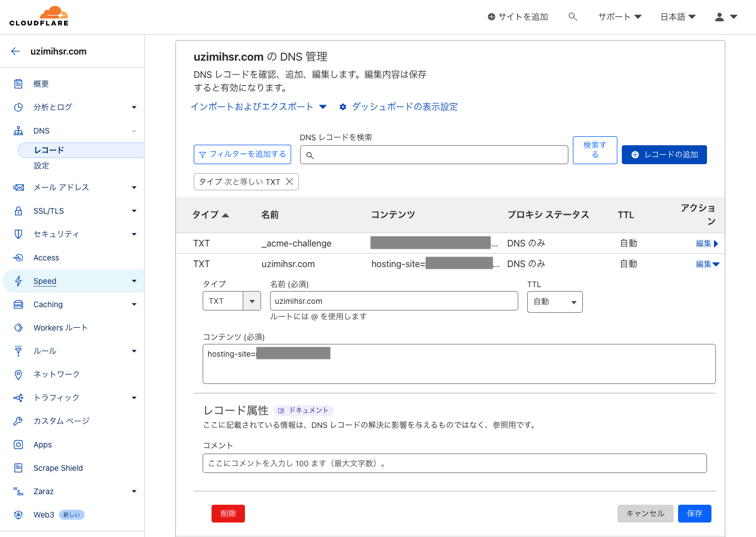Click the キャンセル button
The height and width of the screenshot is (537, 756).
[x=645, y=514]
